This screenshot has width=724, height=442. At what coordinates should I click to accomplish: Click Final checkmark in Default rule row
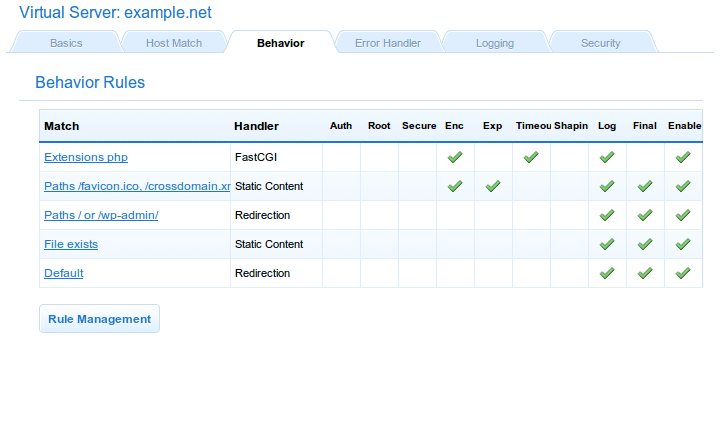(x=645, y=273)
